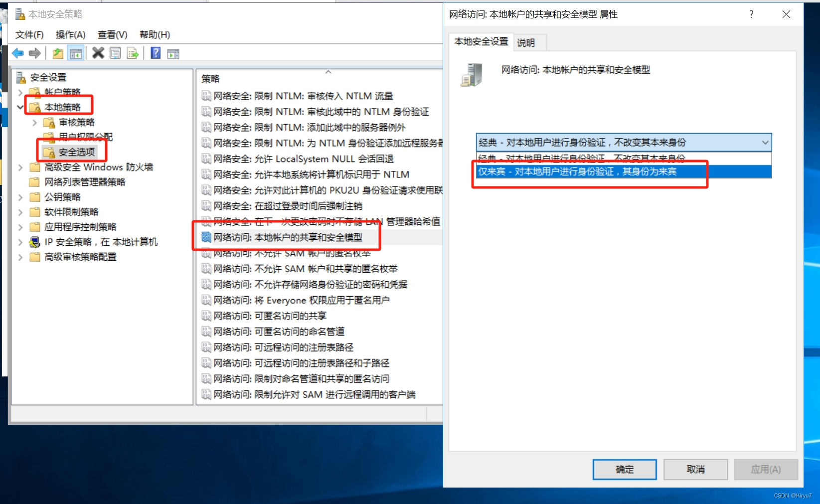Click the 取消 button
This screenshot has width=820, height=504.
pyautogui.click(x=695, y=469)
